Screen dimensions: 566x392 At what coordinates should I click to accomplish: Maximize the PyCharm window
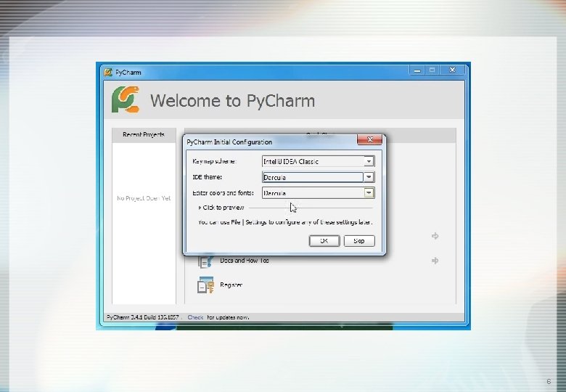click(x=432, y=70)
